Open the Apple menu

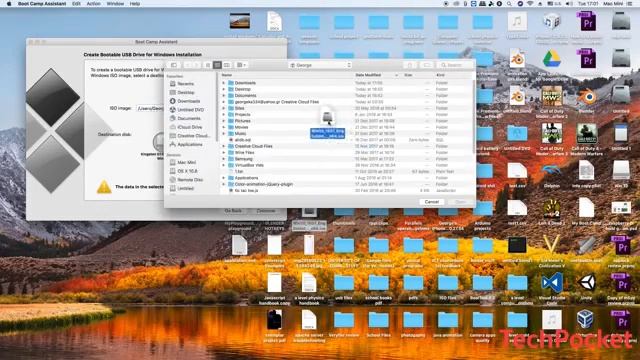tap(9, 4)
